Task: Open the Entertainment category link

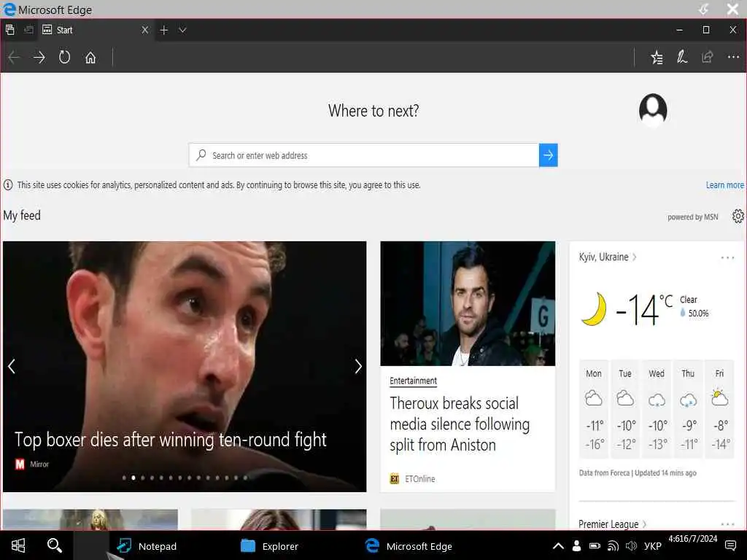Action: pyautogui.click(x=413, y=381)
